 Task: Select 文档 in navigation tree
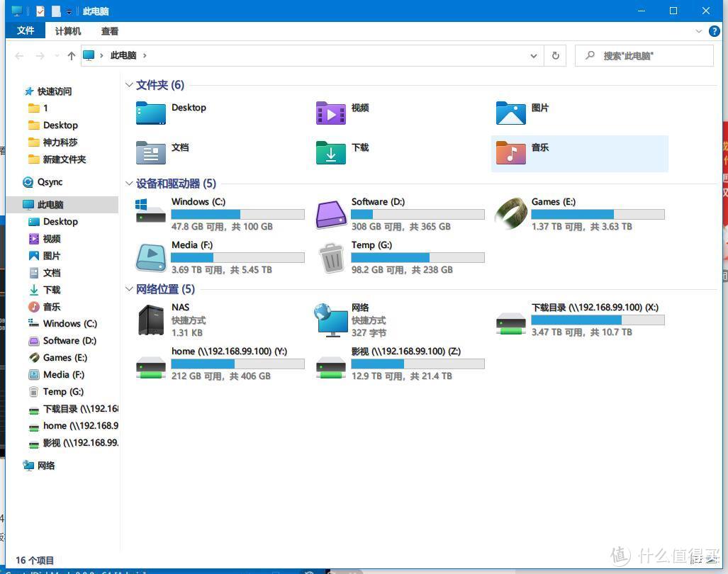click(52, 273)
